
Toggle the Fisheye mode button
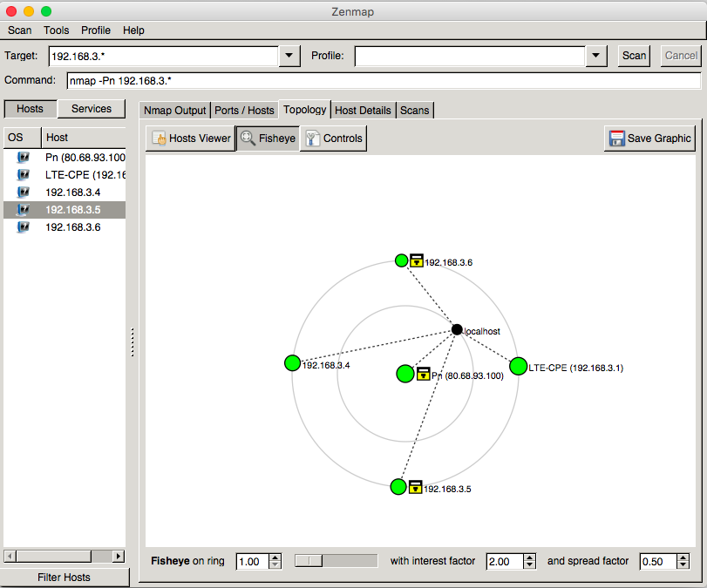click(268, 139)
